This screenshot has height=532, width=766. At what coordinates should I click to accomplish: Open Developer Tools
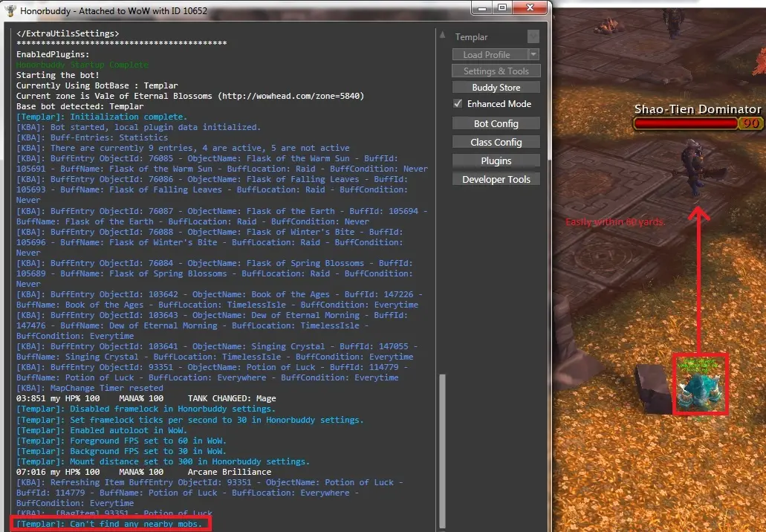point(496,179)
